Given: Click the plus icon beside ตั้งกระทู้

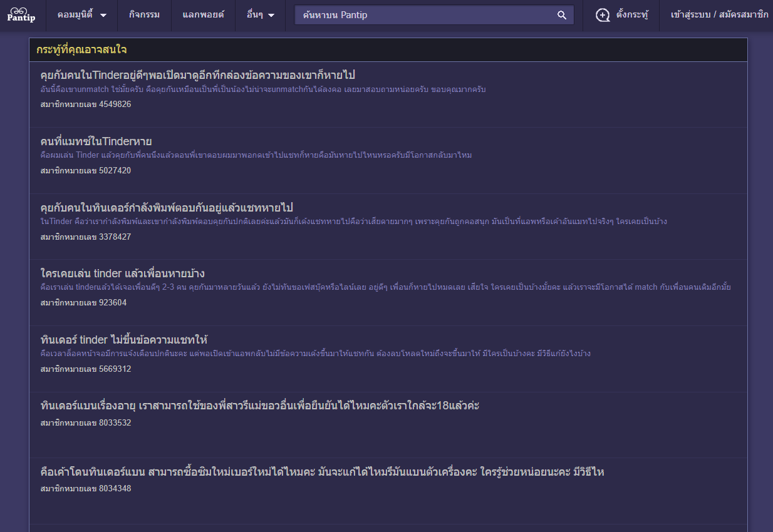Looking at the screenshot, I should 603,15.
